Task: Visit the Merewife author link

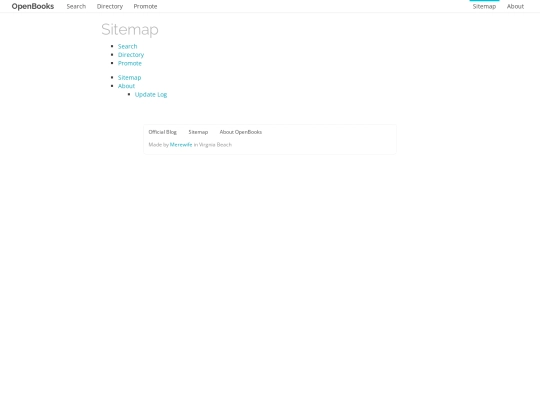Action: (181, 145)
